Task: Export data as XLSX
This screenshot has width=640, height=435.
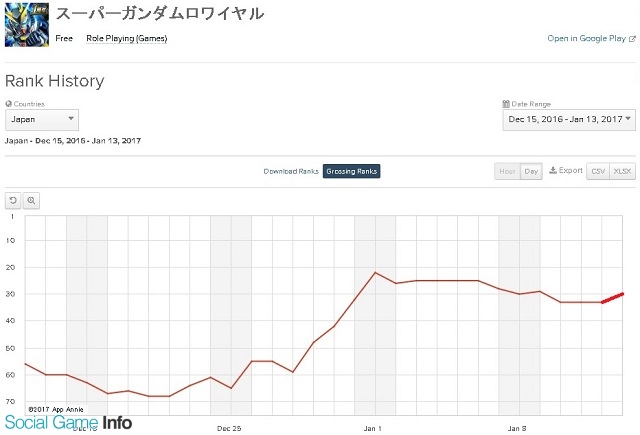Action: click(x=622, y=171)
